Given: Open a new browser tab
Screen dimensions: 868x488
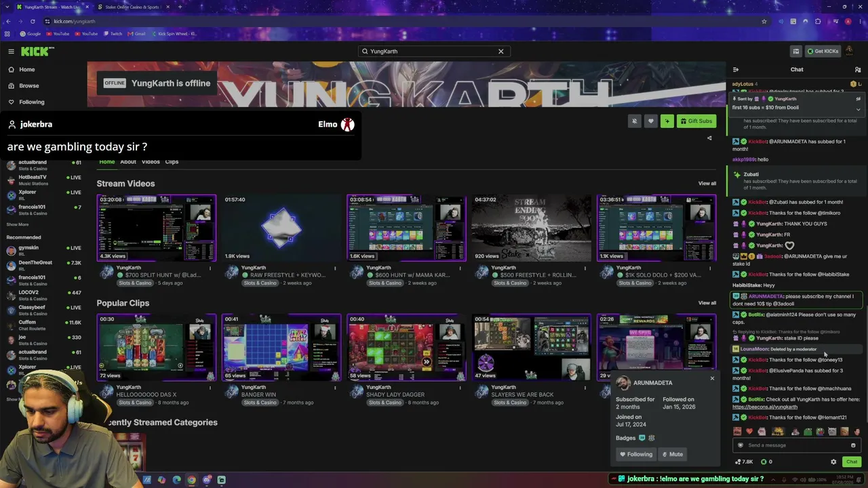Looking at the screenshot, I should [x=180, y=7].
